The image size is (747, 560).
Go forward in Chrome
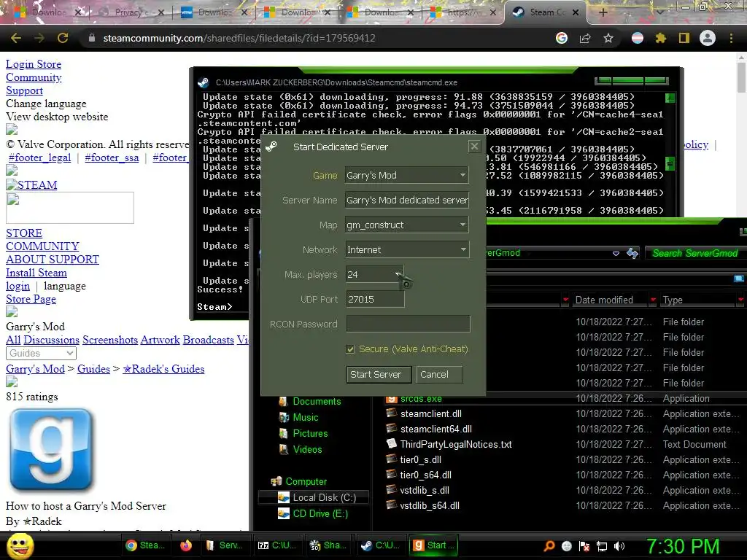39,38
